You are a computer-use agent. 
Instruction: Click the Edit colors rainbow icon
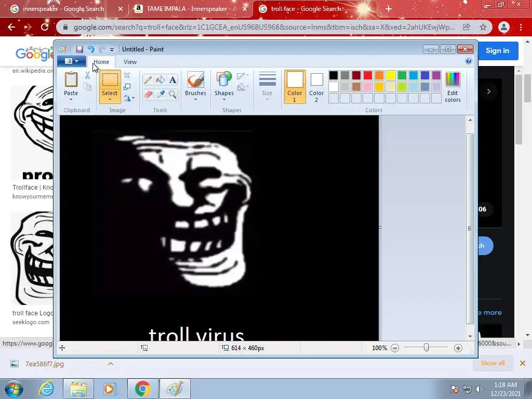453,79
